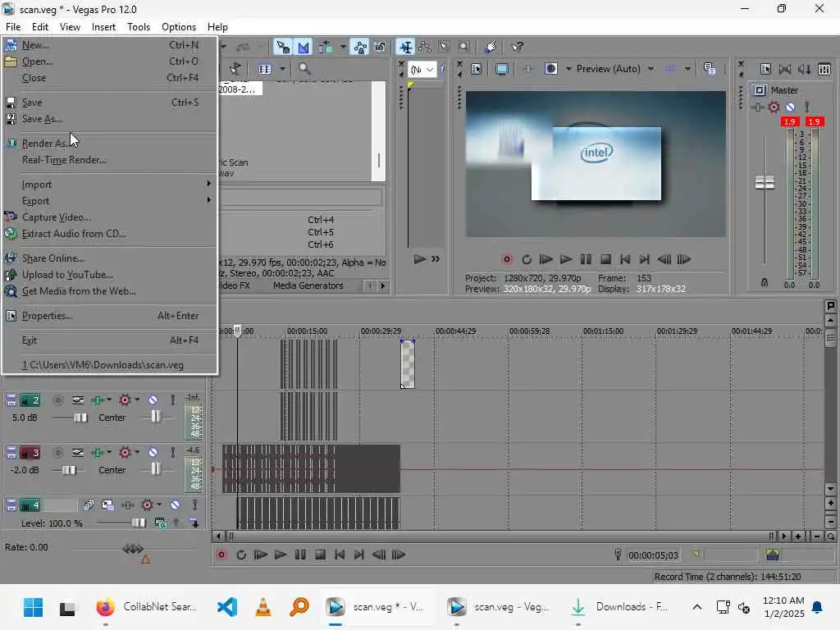Open Visual Studio Code from taskbar

(227, 606)
